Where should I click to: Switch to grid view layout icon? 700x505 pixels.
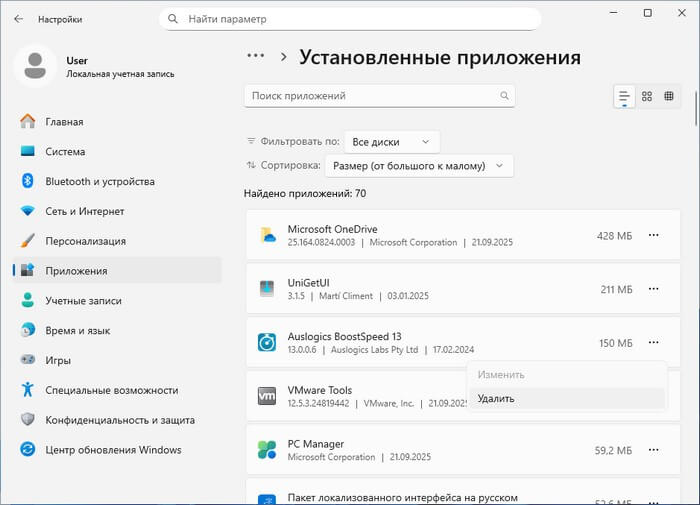[x=647, y=96]
